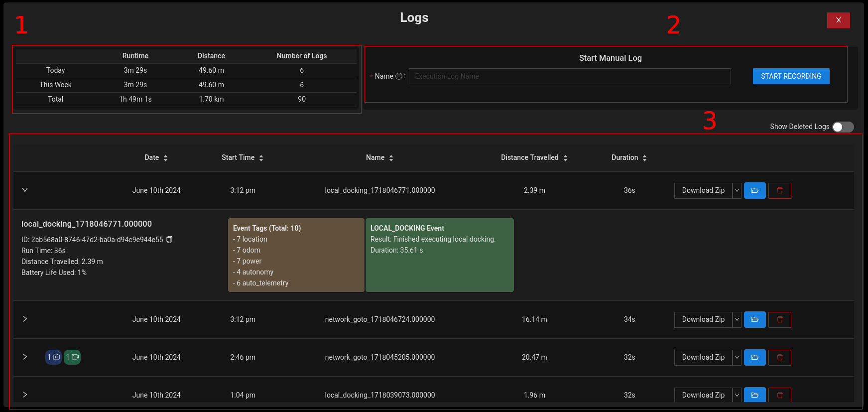The width and height of the screenshot is (868, 412).
Task: Expand the network_goto_1718046724 log row
Action: (x=25, y=319)
